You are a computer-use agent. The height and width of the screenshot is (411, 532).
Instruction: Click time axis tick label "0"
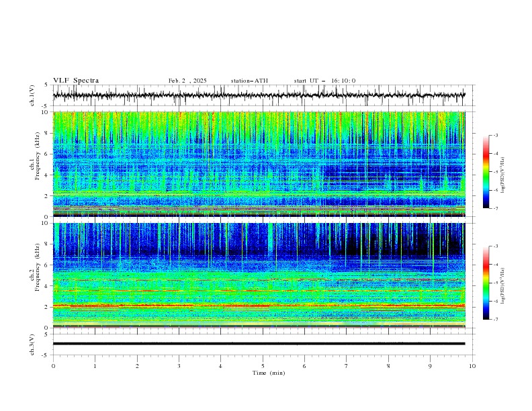[53, 366]
